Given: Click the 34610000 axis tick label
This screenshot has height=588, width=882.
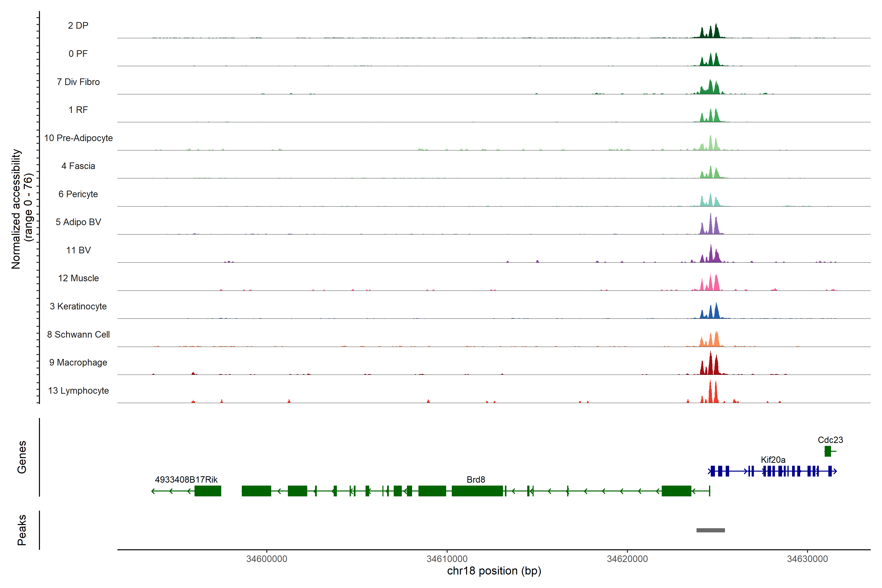Looking at the screenshot, I should pyautogui.click(x=447, y=559).
